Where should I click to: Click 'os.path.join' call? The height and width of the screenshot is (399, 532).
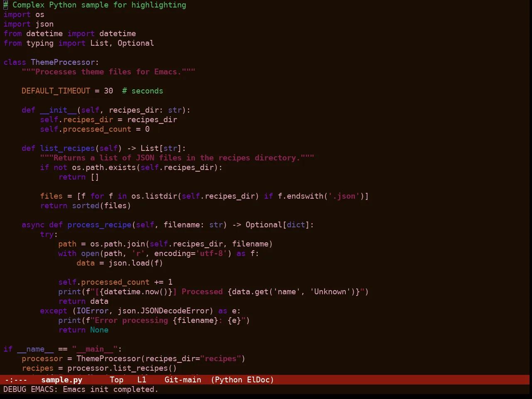(x=118, y=244)
